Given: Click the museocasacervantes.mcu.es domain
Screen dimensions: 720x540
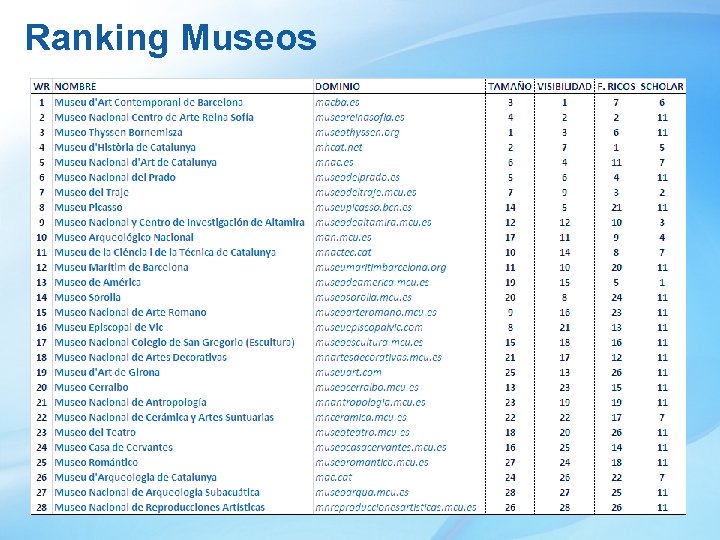Looking at the screenshot, I should coord(381,448).
